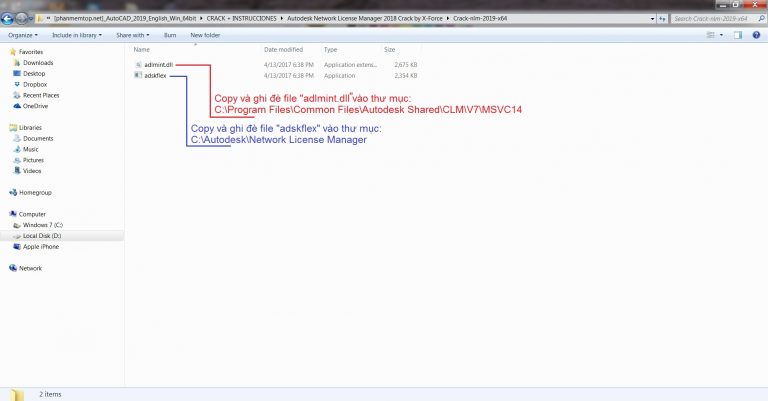Open the recent locations dropdown beside Forward

tap(31, 19)
